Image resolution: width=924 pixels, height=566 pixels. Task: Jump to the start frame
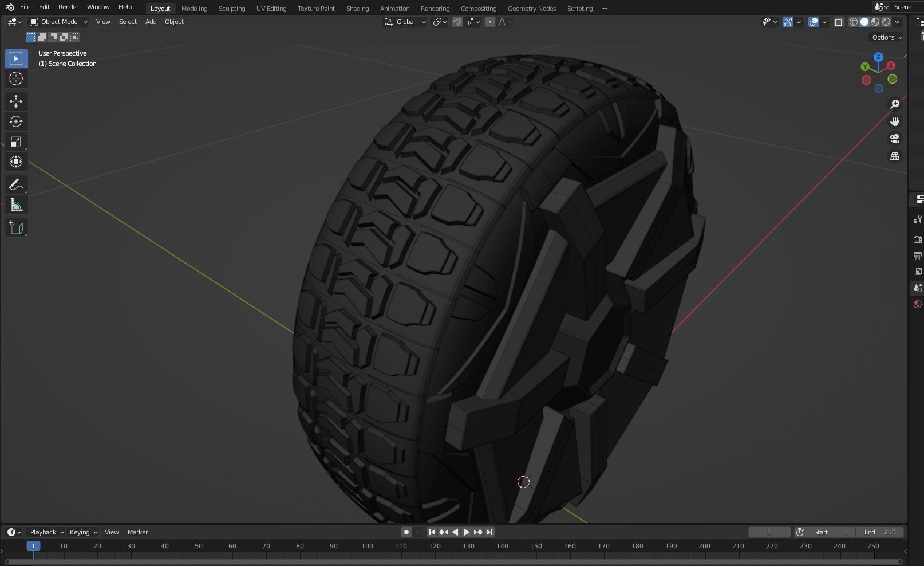point(432,532)
